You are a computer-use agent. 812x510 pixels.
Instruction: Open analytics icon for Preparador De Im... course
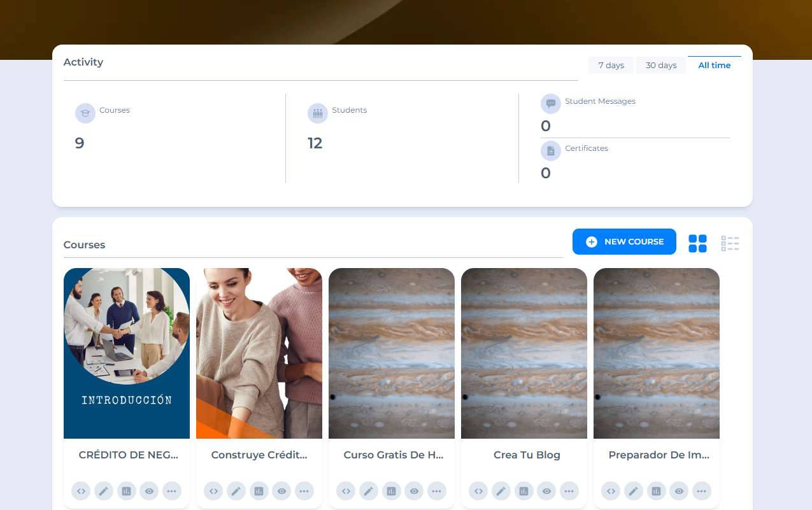656,491
